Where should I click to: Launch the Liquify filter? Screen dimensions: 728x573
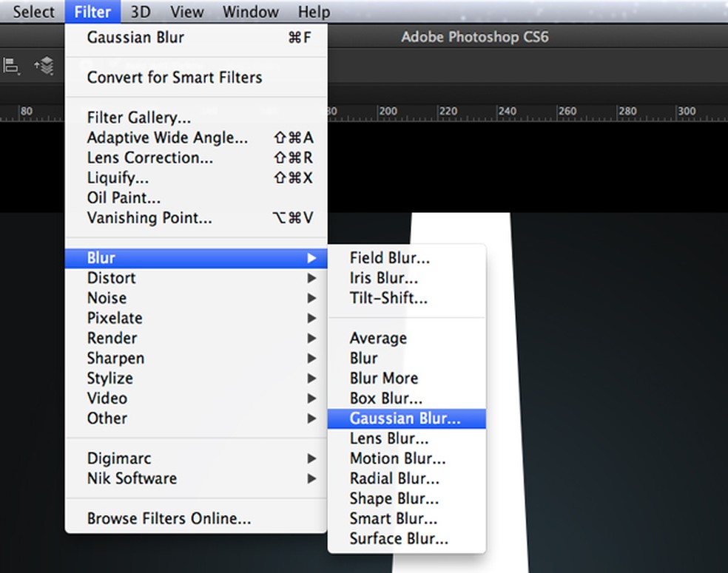click(x=196, y=177)
